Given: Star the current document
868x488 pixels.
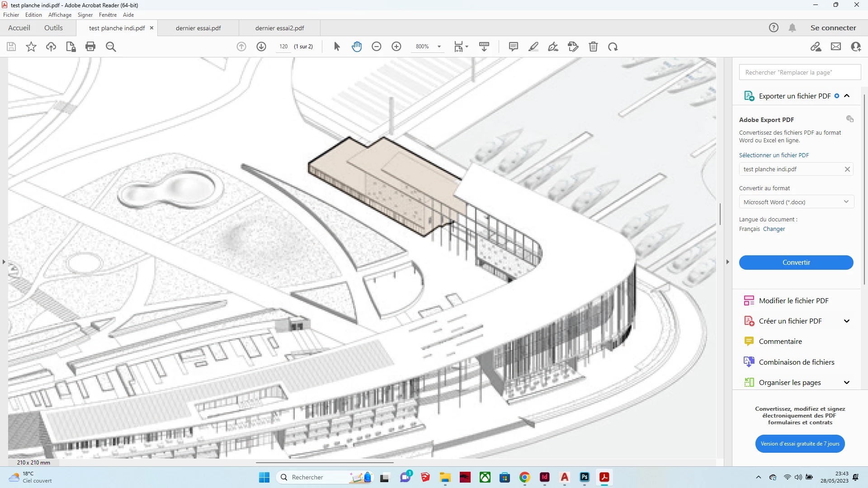Looking at the screenshot, I should [x=31, y=47].
